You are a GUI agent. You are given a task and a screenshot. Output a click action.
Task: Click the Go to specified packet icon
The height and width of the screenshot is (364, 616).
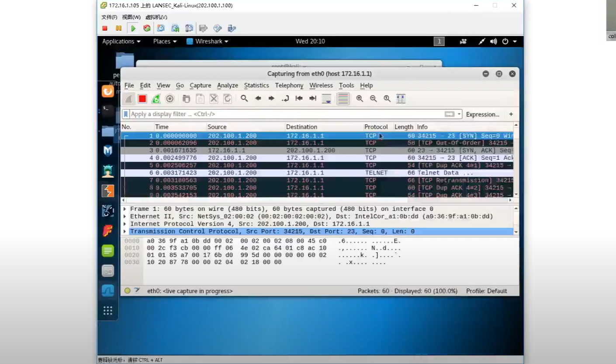[285, 99]
